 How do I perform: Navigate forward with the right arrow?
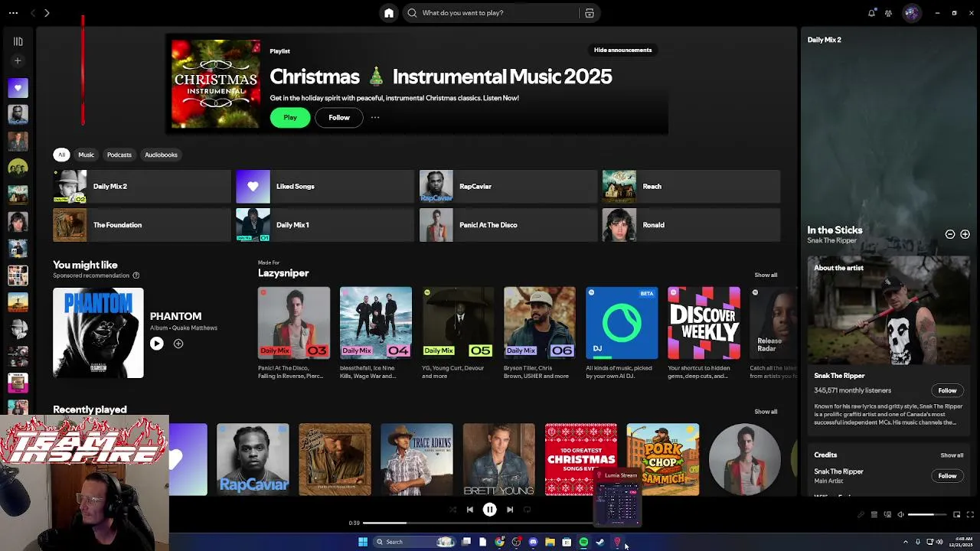[x=47, y=13]
